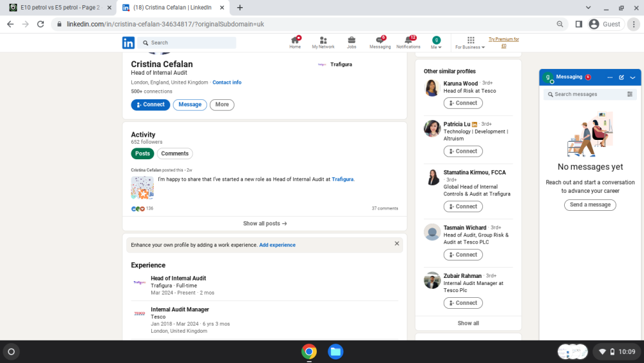
Task: Open the 37 comments link
Action: click(x=385, y=208)
